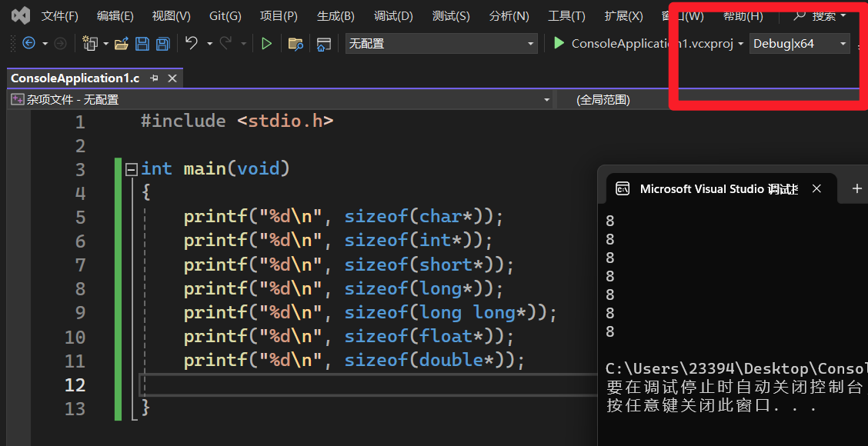This screenshot has height=446, width=868.
Task: Undo the last edit via the toolbar
Action: pyautogui.click(x=192, y=44)
